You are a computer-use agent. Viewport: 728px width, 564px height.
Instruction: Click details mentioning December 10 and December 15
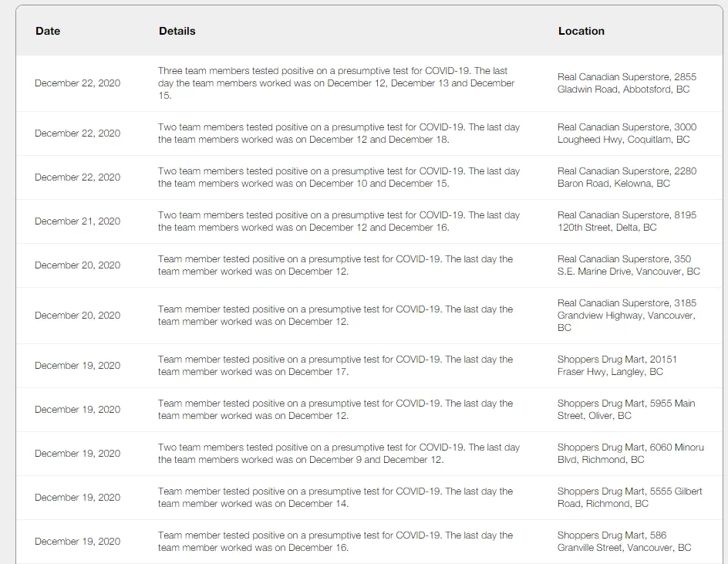pos(339,177)
